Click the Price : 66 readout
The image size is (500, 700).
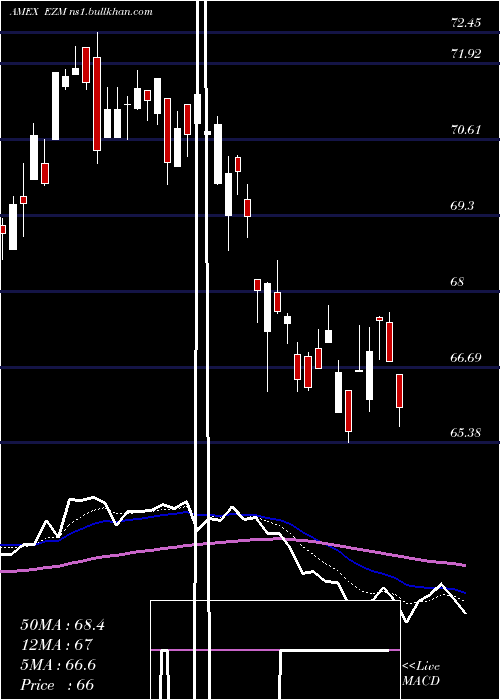click(57, 685)
